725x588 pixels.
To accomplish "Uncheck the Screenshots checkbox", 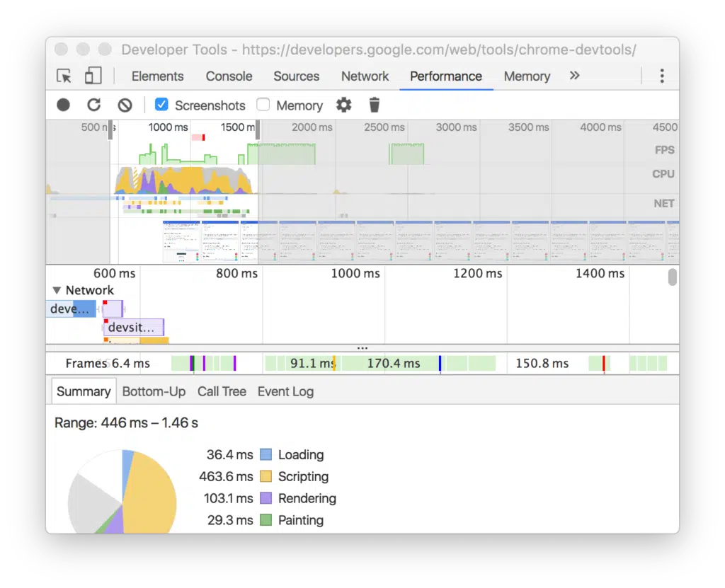I will point(161,104).
